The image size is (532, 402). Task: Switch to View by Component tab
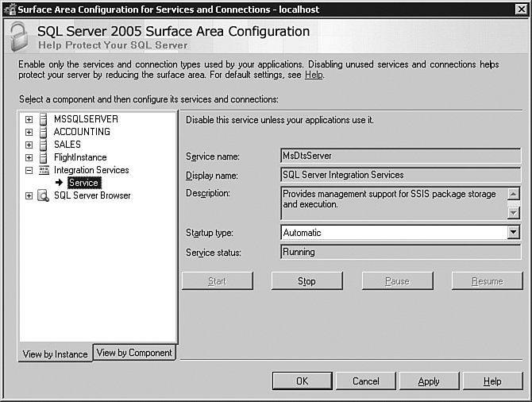tap(134, 353)
